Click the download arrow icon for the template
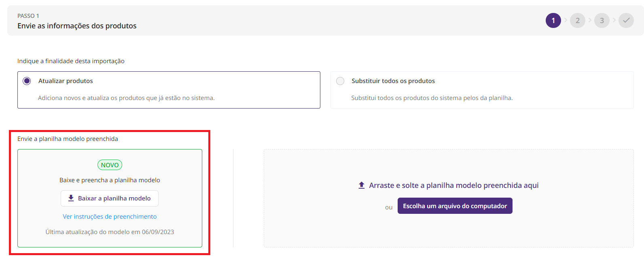 click(x=71, y=198)
